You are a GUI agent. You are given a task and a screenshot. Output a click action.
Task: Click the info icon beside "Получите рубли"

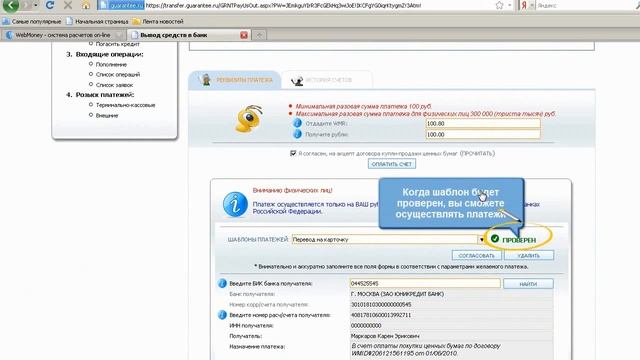coord(297,134)
